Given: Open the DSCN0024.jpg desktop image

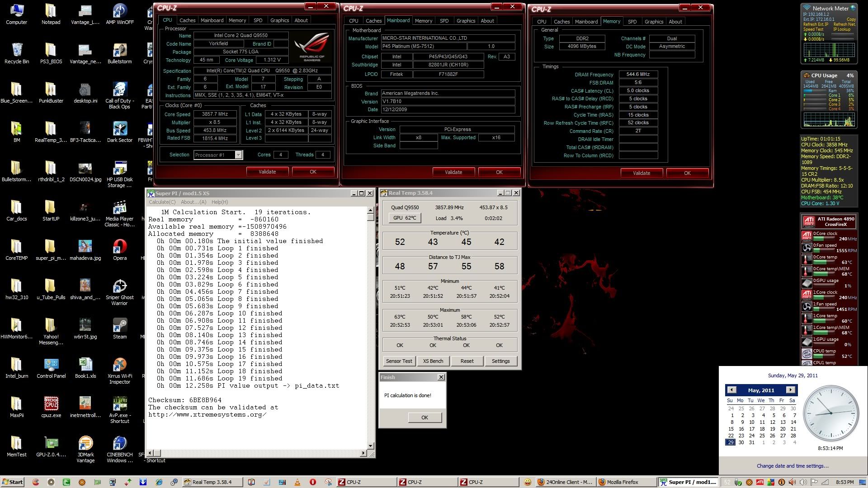Looking at the screenshot, I should click(85, 171).
